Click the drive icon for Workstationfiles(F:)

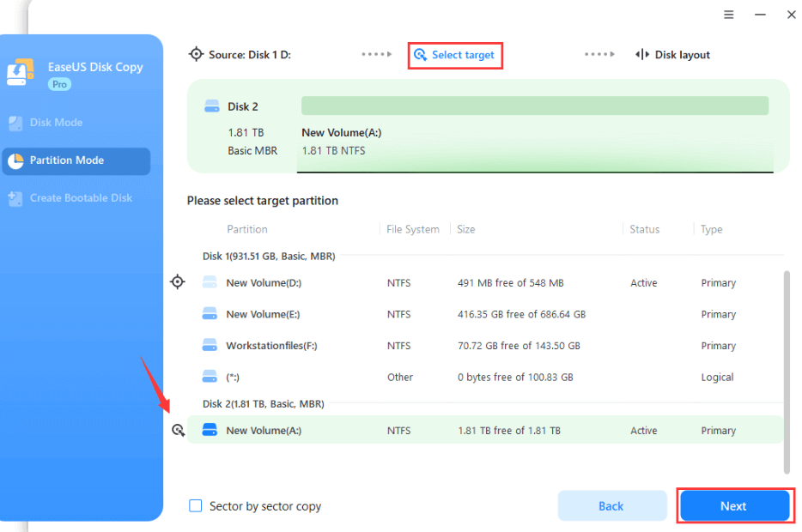tap(210, 346)
